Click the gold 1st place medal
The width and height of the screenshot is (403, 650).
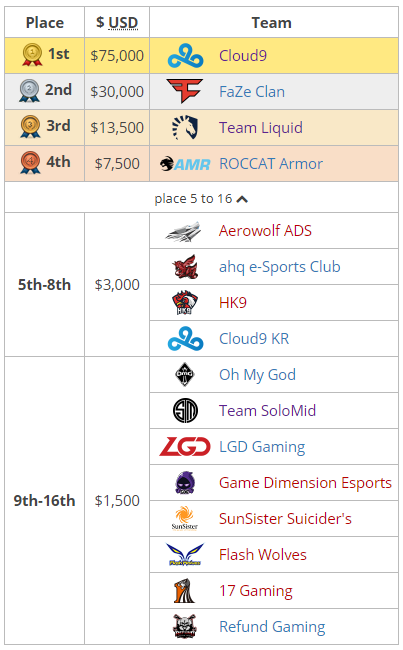[32, 55]
